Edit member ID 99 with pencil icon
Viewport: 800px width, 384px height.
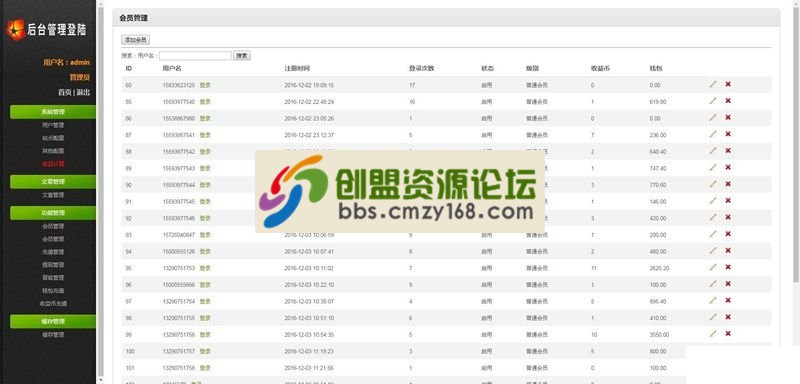pyautogui.click(x=713, y=334)
